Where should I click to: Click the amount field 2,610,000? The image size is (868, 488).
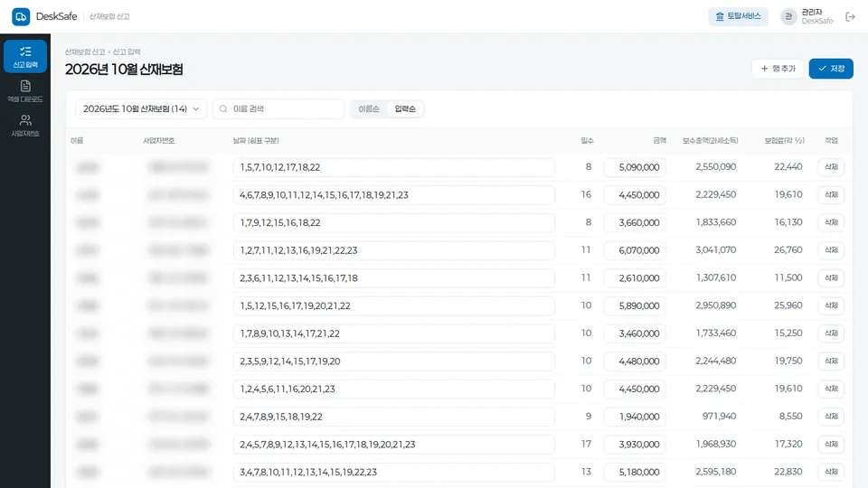pyautogui.click(x=635, y=277)
